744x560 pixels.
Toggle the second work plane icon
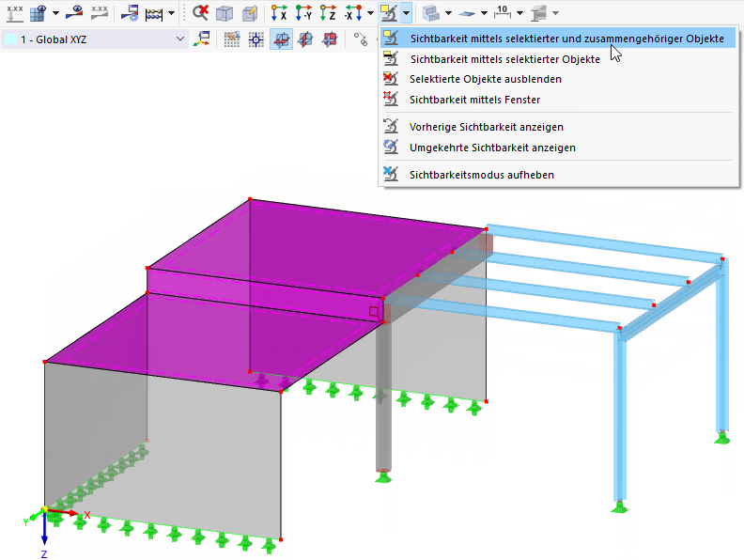(305, 39)
